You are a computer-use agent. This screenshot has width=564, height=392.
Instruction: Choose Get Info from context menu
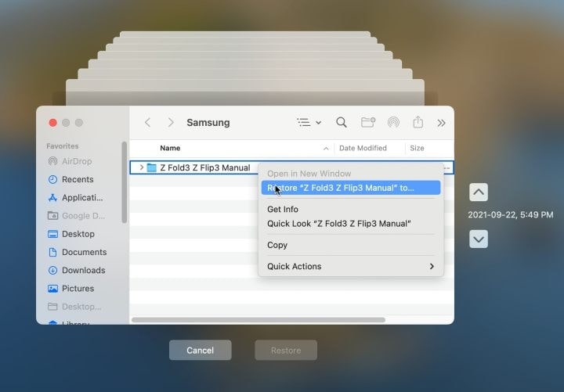[x=283, y=209]
